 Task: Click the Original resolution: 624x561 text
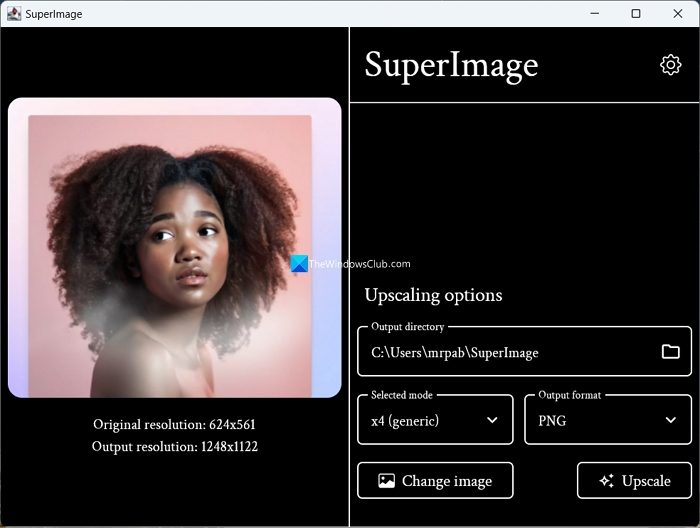tap(175, 424)
